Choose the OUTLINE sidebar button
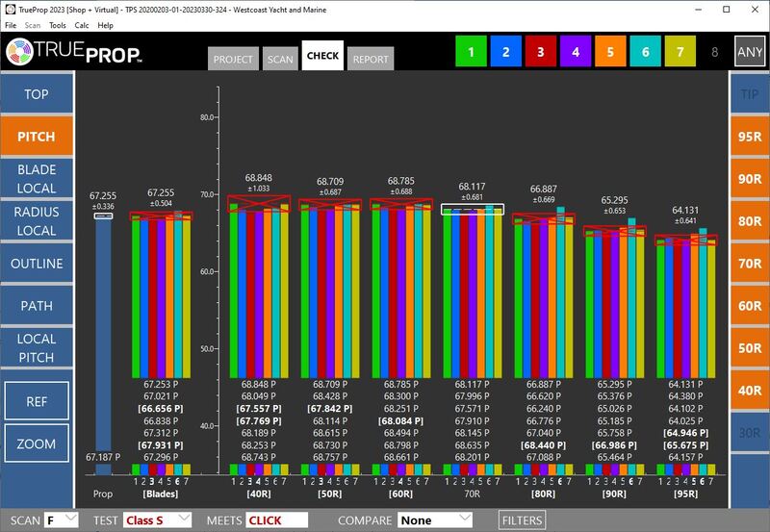This screenshot has height=532, width=770. tap(37, 264)
